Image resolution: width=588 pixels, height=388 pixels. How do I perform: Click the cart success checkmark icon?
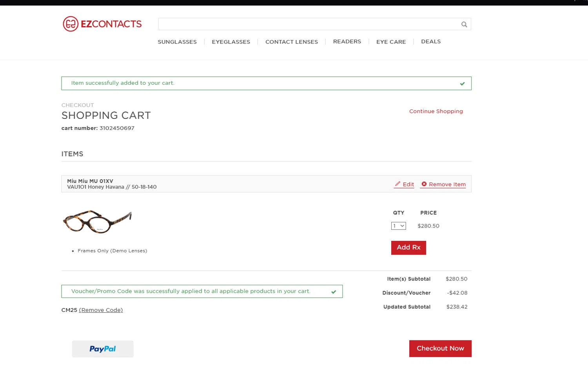462,84
